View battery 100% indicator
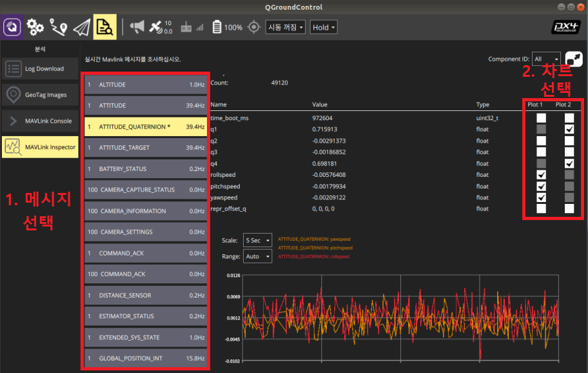The height and width of the screenshot is (373, 588). [227, 27]
